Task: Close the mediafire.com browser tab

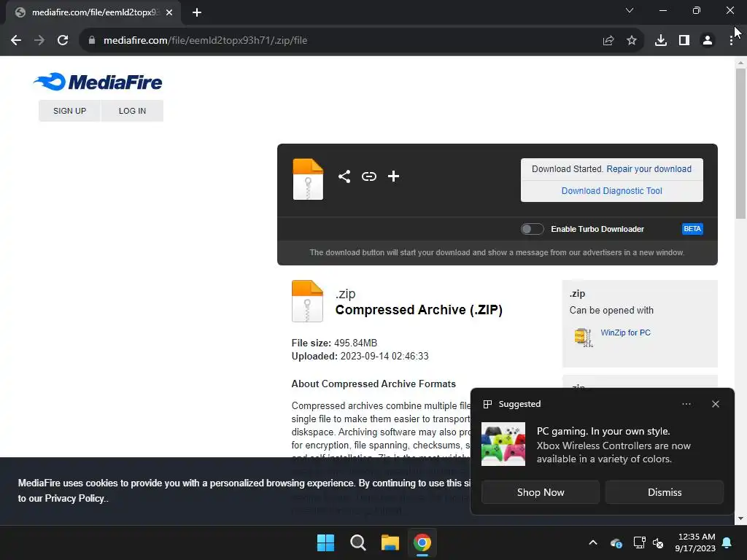Action: [169, 12]
